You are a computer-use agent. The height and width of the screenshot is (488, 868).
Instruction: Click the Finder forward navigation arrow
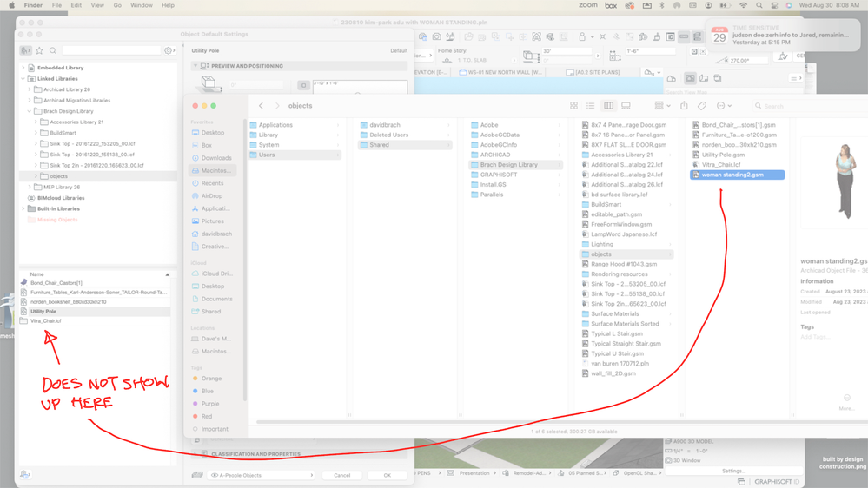coord(277,106)
